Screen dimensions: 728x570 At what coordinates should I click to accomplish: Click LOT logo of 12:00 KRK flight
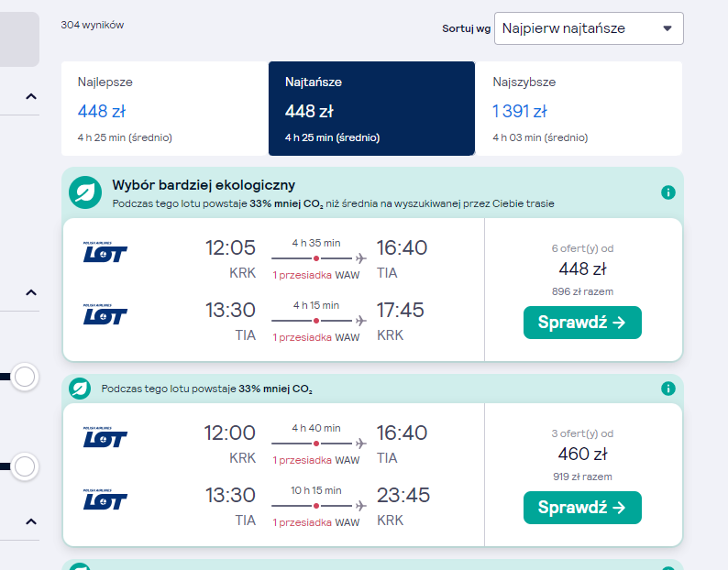[x=105, y=437]
